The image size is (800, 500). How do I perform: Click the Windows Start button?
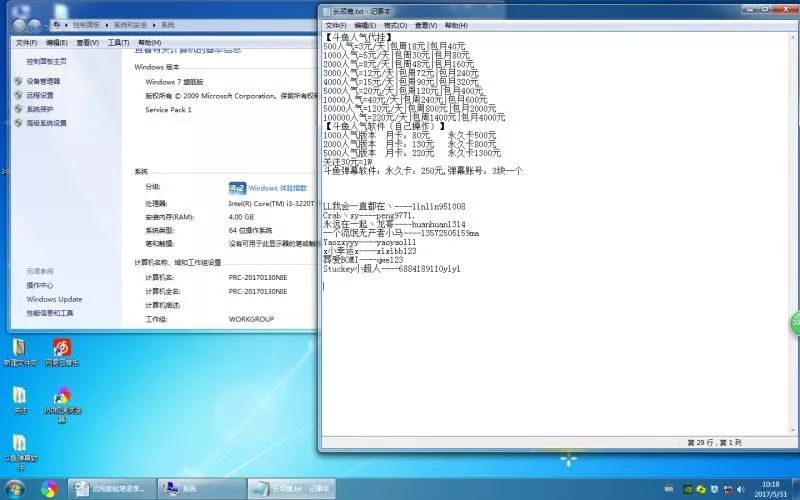click(15, 489)
